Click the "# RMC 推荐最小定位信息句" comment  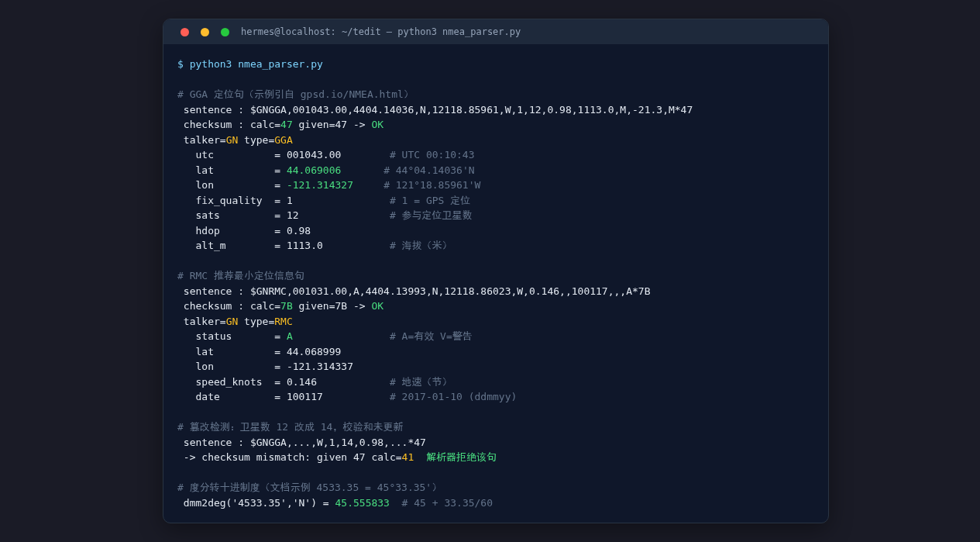(241, 276)
